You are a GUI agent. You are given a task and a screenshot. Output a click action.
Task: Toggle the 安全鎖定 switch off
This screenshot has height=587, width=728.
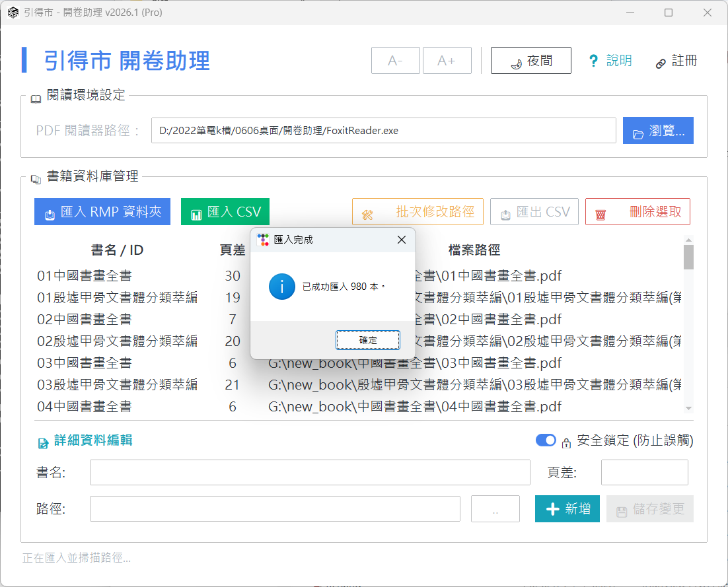545,440
